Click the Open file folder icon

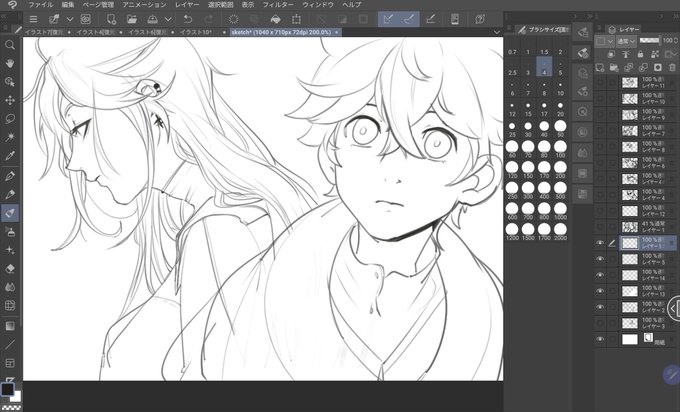pyautogui.click(x=131, y=19)
